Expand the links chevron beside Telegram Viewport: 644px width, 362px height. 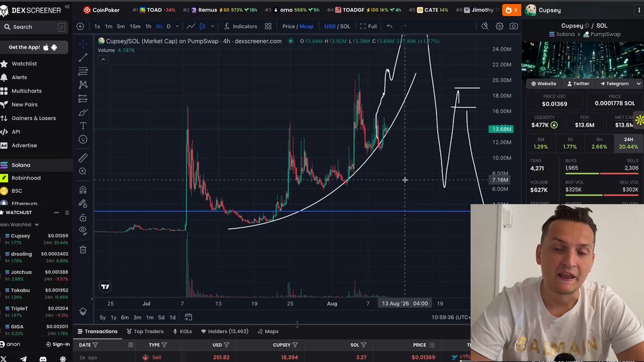tap(639, 84)
